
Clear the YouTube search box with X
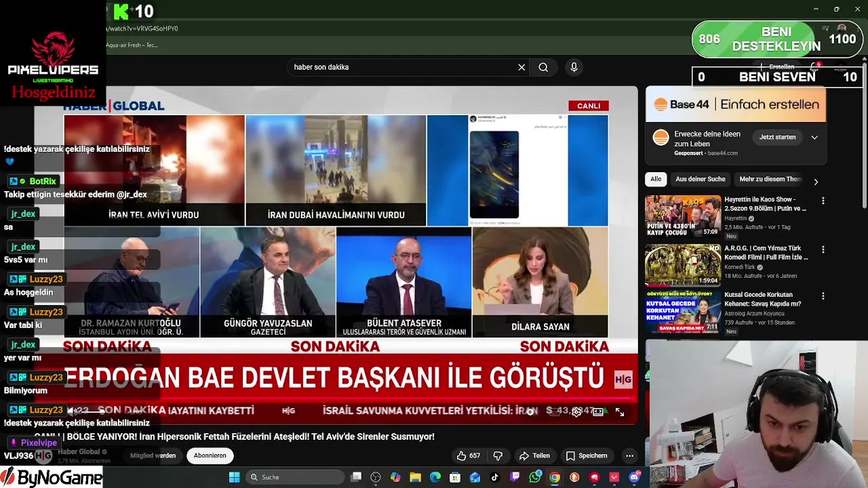point(521,67)
